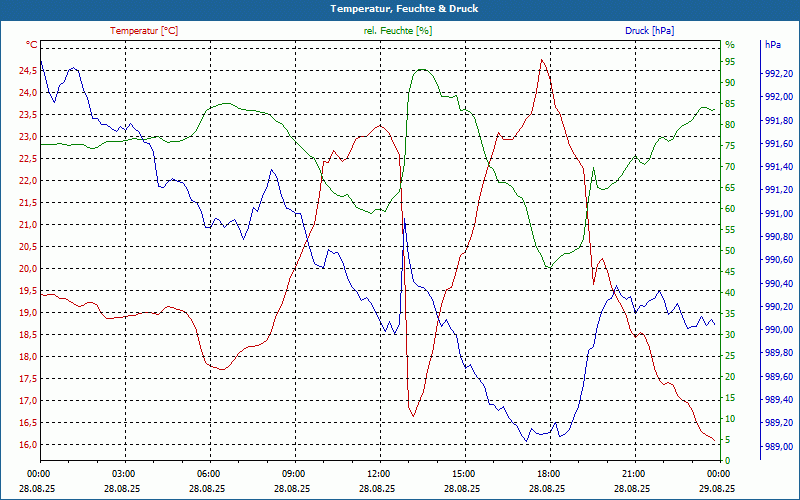Select the green "rel. Feuchte [%]" legend label
This screenshot has width=800, height=500.
(x=398, y=31)
